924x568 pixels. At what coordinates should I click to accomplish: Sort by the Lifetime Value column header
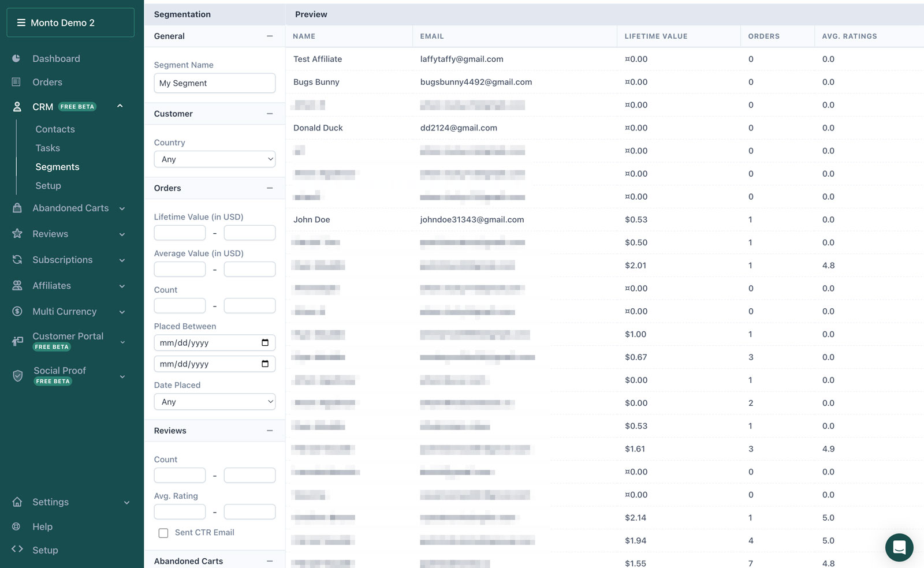click(656, 36)
